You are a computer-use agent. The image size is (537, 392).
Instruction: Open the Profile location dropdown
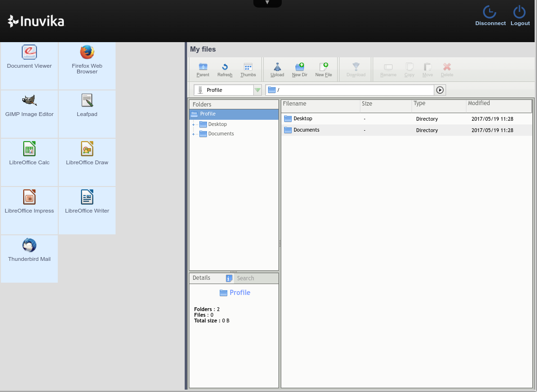(257, 90)
